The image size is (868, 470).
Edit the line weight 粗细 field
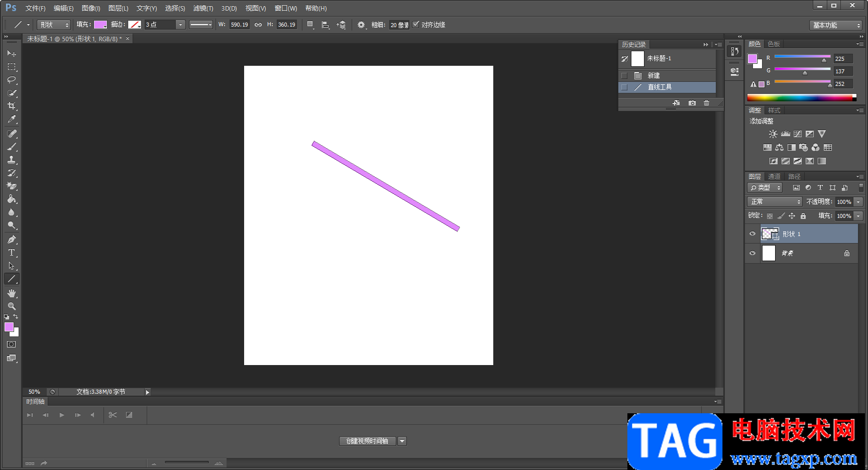click(x=399, y=25)
